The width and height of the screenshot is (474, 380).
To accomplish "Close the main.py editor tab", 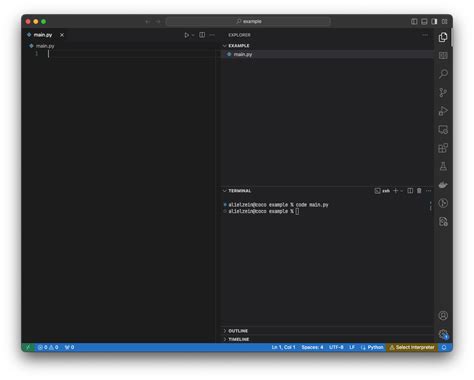I will pos(62,35).
